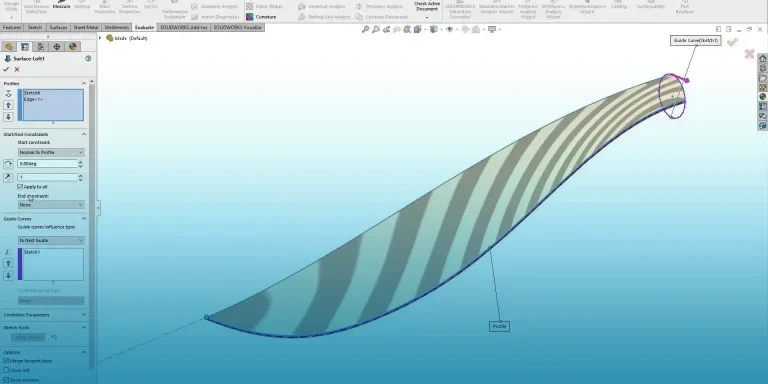
Task: Switch to the Sketch tab
Action: point(35,27)
